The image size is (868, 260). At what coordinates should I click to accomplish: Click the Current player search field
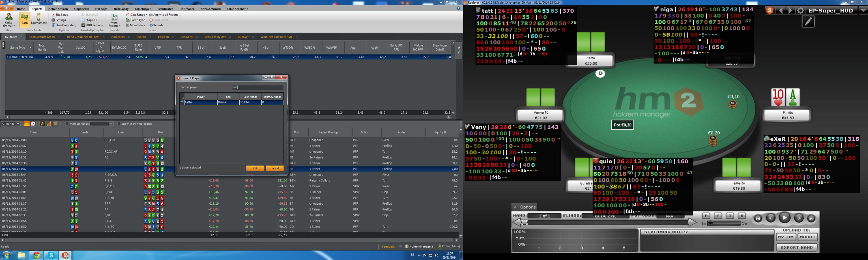[x=258, y=88]
